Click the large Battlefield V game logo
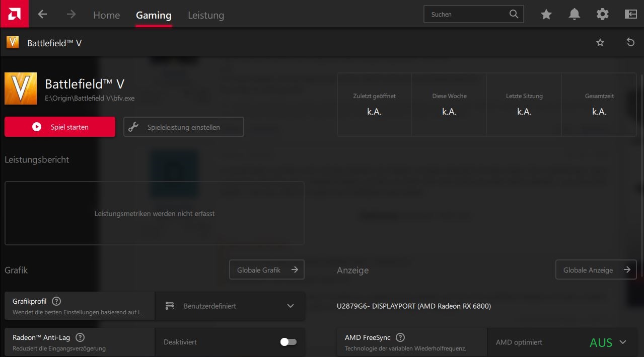 (x=21, y=88)
